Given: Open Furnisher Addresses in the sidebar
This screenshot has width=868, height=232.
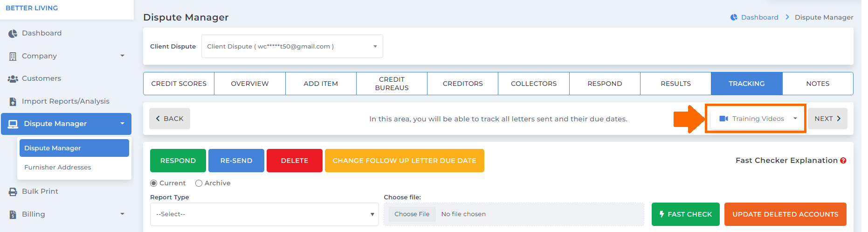Looking at the screenshot, I should [58, 167].
